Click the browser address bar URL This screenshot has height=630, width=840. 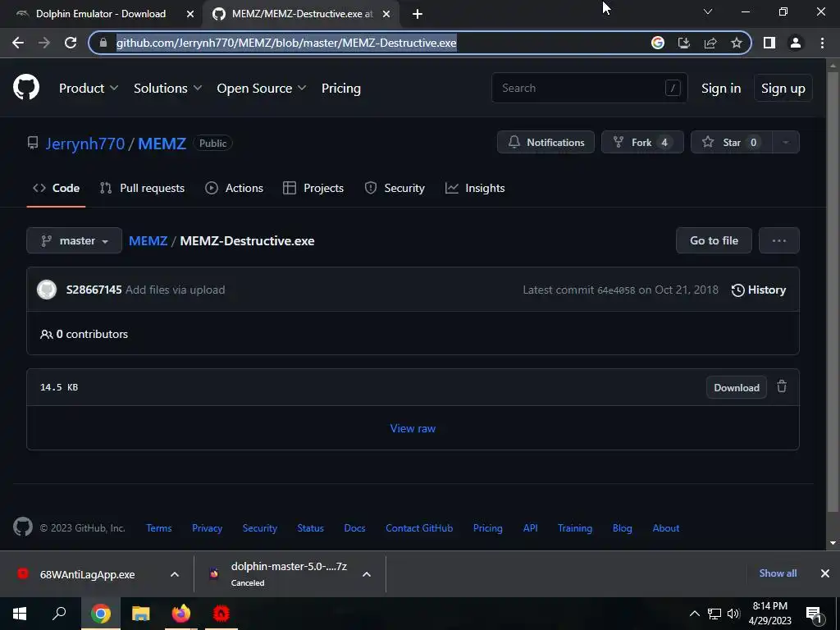(x=286, y=43)
